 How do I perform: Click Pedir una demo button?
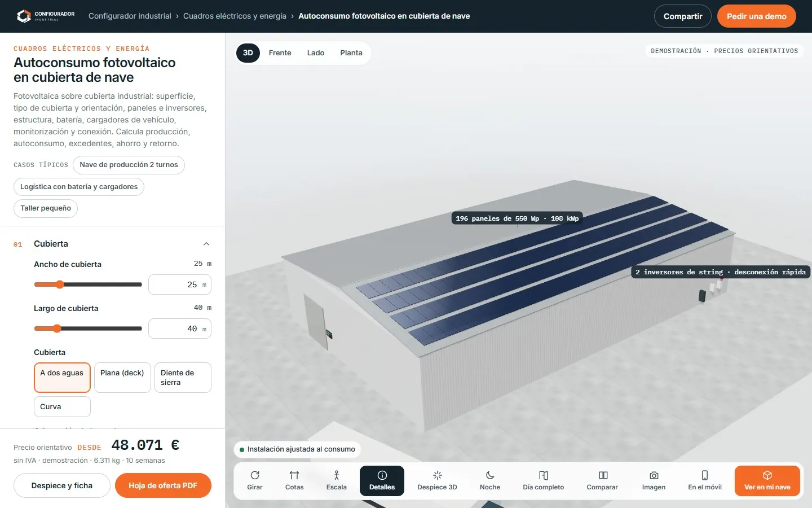tap(757, 16)
